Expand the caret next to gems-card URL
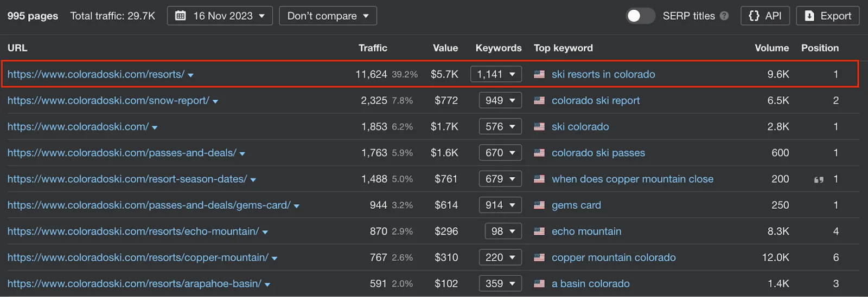The height and width of the screenshot is (297, 868). 296,206
